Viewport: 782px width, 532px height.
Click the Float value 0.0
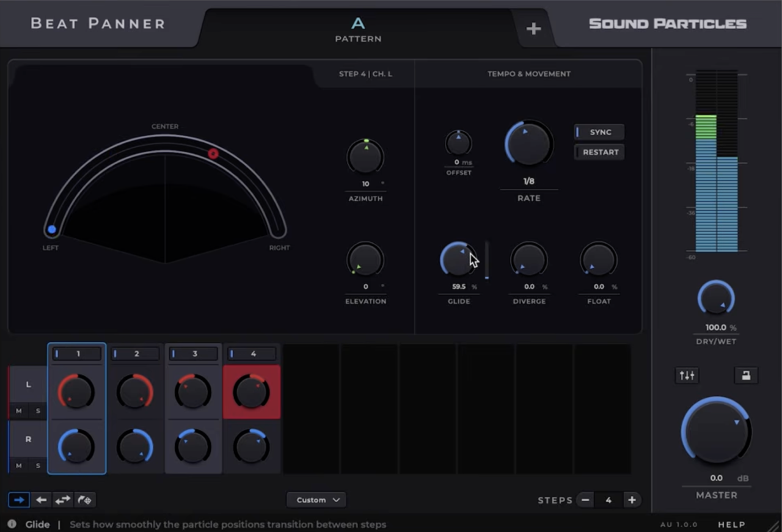pos(599,286)
